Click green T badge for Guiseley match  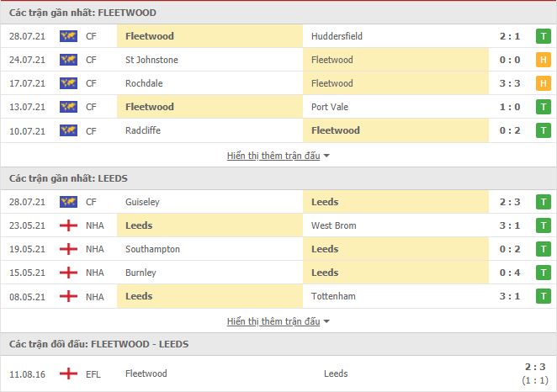(x=544, y=202)
